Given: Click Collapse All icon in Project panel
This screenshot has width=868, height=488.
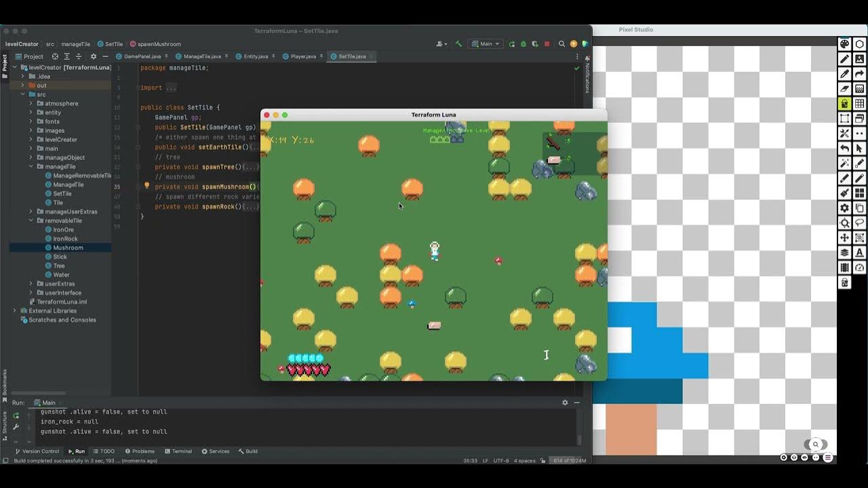Looking at the screenshot, I should (x=79, y=56).
